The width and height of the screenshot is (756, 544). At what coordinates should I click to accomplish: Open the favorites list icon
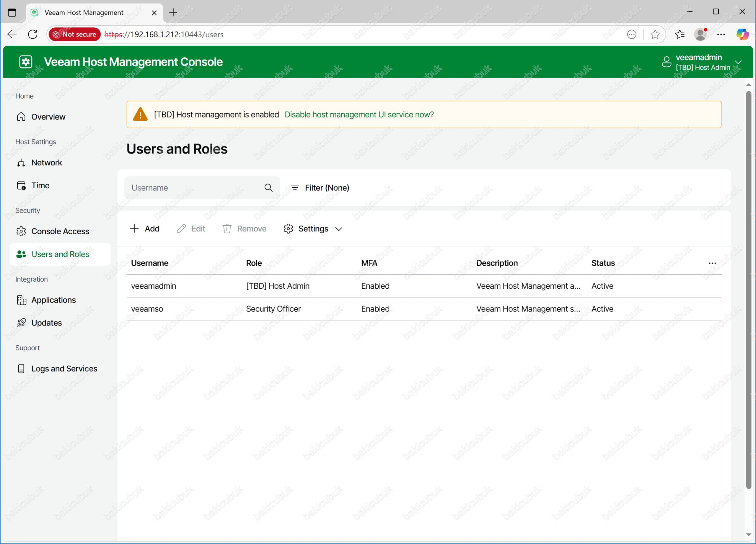coord(680,34)
